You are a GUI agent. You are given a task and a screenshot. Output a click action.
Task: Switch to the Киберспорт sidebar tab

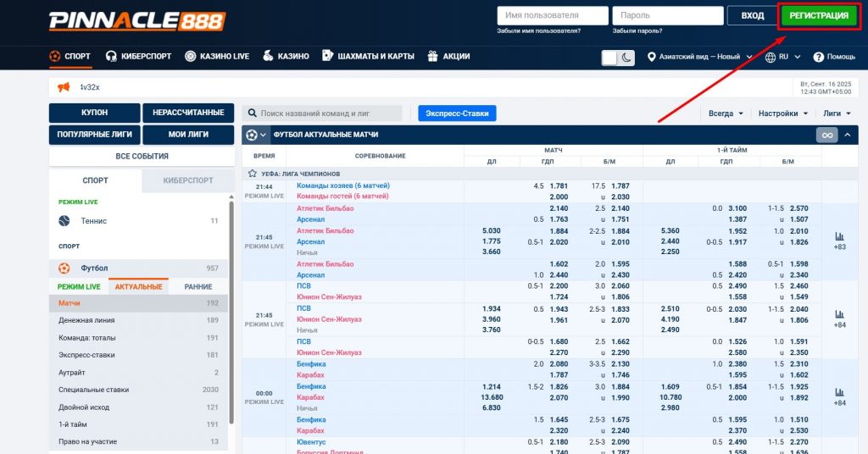(x=187, y=180)
